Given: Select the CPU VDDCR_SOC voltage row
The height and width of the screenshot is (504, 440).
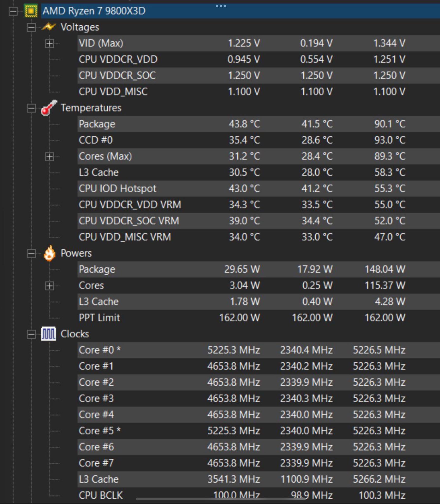Looking at the screenshot, I should pyautogui.click(x=259, y=76).
